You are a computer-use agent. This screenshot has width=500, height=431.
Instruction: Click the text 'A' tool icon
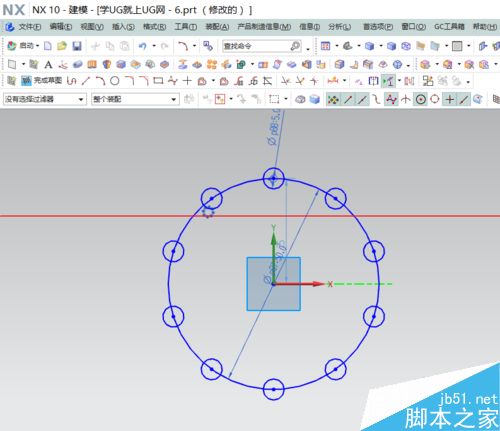48,64
